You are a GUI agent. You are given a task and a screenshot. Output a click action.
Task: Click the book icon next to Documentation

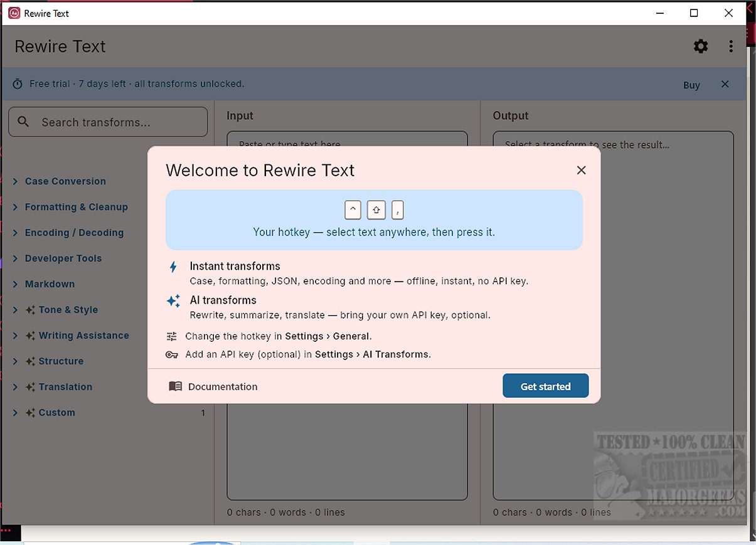coord(175,386)
